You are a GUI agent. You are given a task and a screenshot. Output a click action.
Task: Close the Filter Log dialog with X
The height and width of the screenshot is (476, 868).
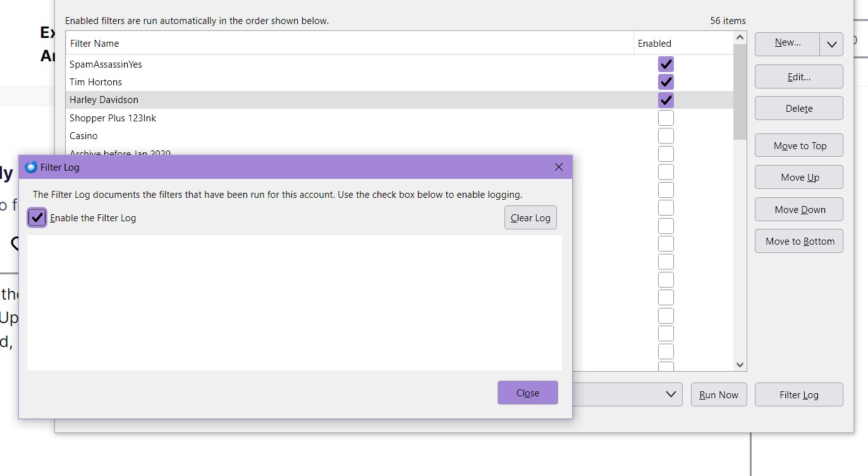[558, 168]
